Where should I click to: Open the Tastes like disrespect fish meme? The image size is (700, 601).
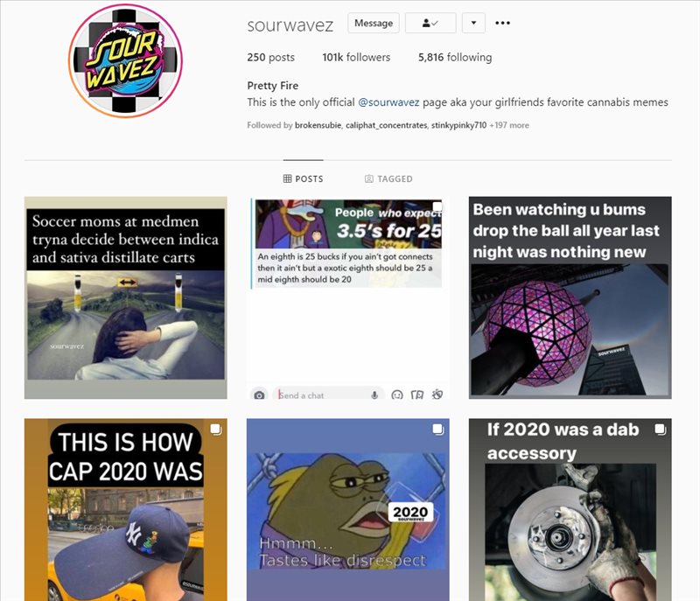click(347, 509)
